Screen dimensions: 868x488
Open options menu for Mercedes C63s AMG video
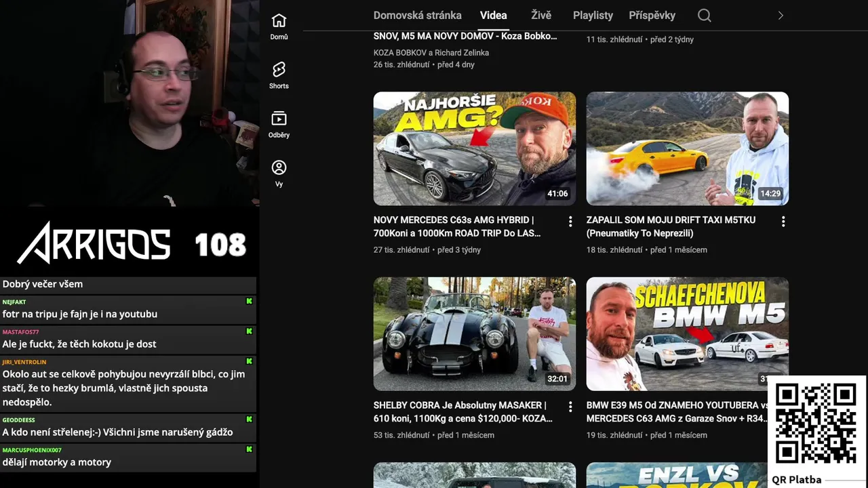tap(570, 222)
